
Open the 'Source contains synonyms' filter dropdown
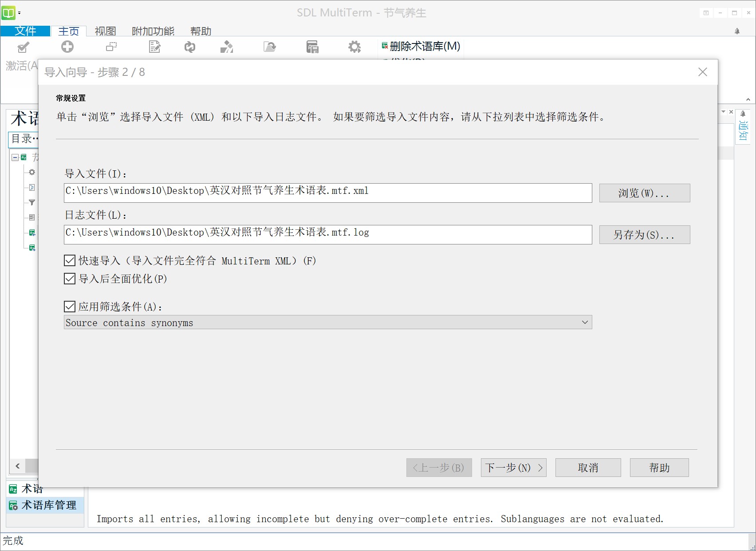coord(328,323)
